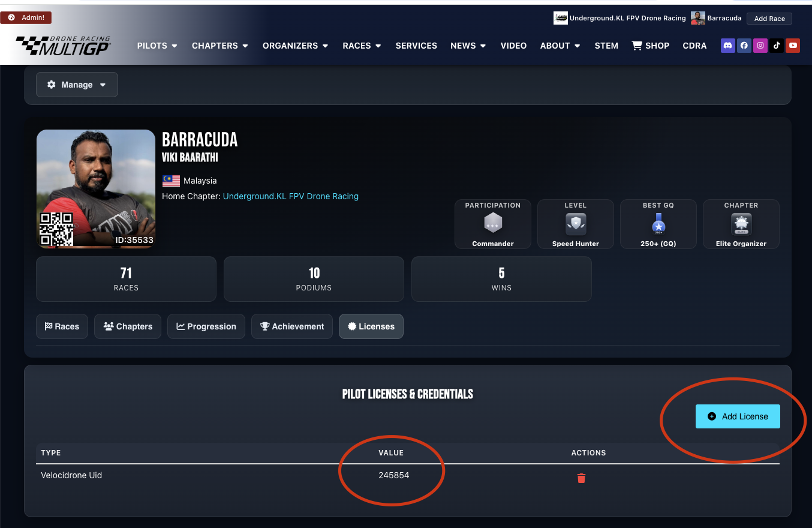Select the Achievement tab
812x528 pixels.
291,326
